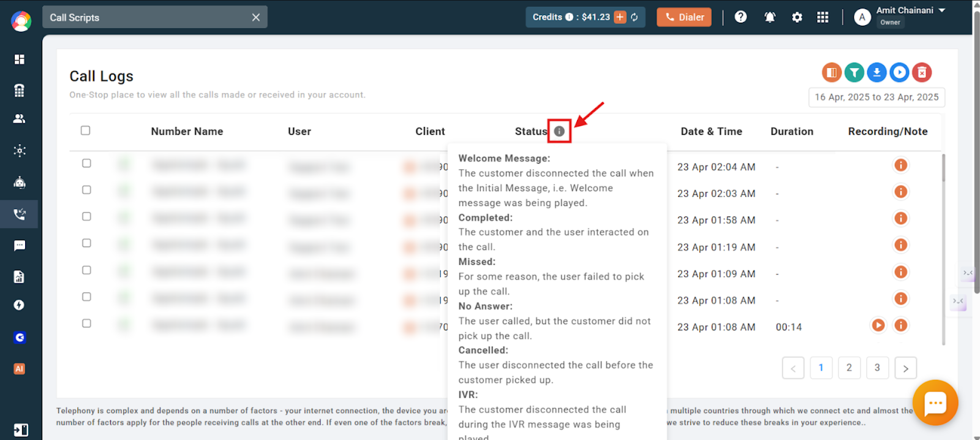The width and height of the screenshot is (980, 440).
Task: Close the Call Scripts search tab
Action: point(256,18)
